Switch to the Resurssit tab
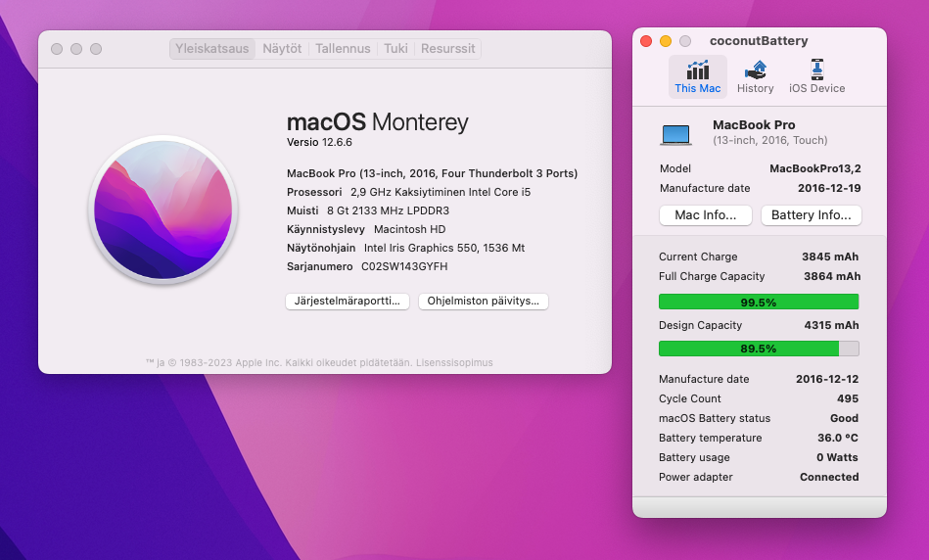Viewport: 929px width, 560px height. point(448,49)
